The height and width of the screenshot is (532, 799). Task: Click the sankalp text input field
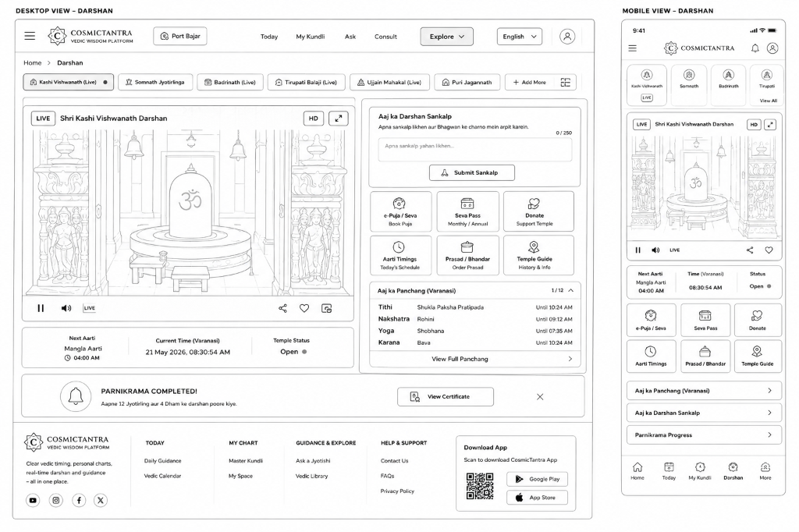475,150
